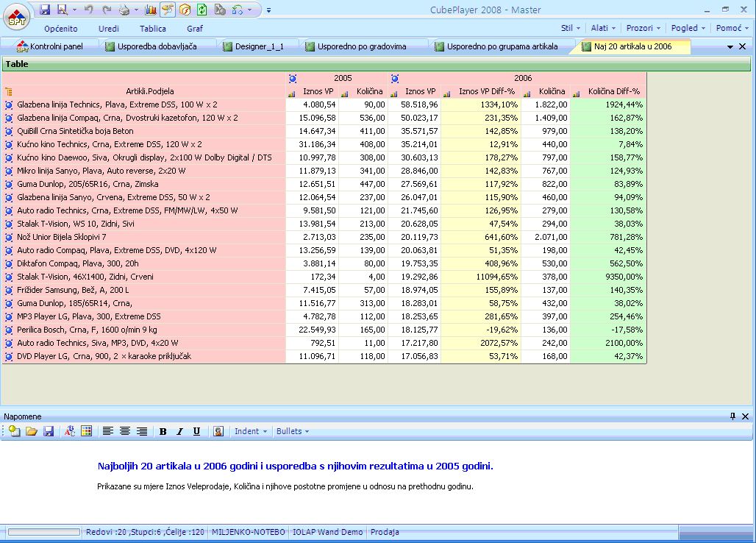Click the green arrow shapes icon
Image resolution: width=756 pixels, height=543 pixels.
[238, 10]
